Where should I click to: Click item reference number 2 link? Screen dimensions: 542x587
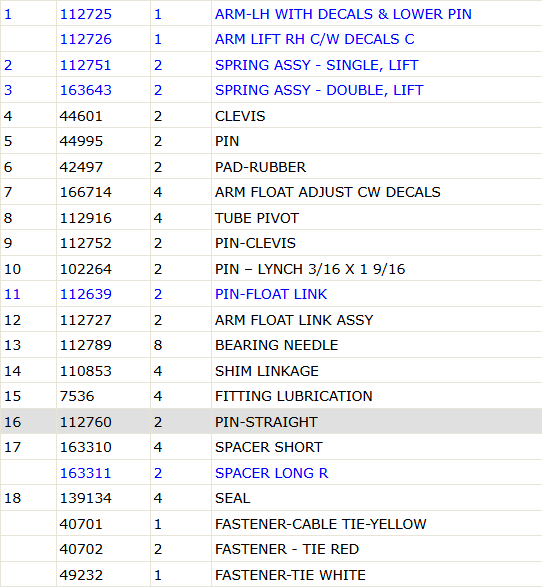tap(8, 65)
